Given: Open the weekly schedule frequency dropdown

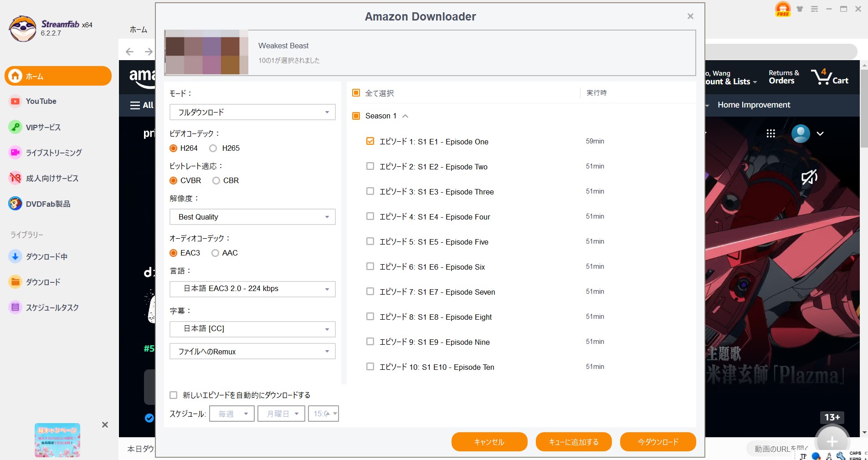Looking at the screenshot, I should coord(232,414).
